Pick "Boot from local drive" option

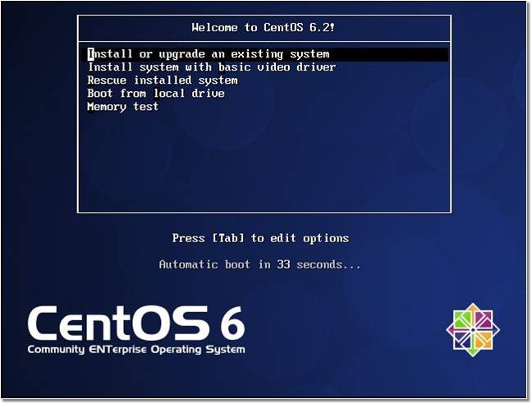point(155,94)
